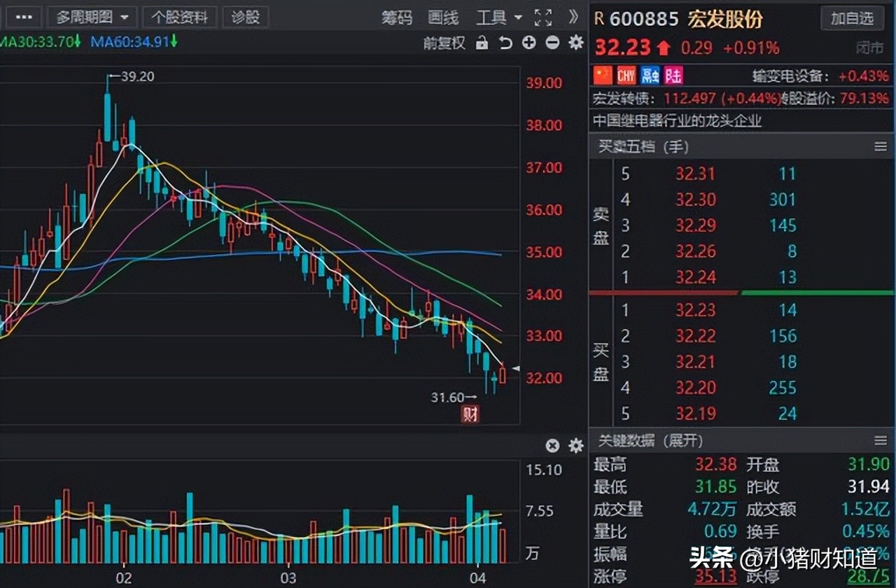Click the undo arrow icon
This screenshot has width=896, height=588.
(505, 43)
